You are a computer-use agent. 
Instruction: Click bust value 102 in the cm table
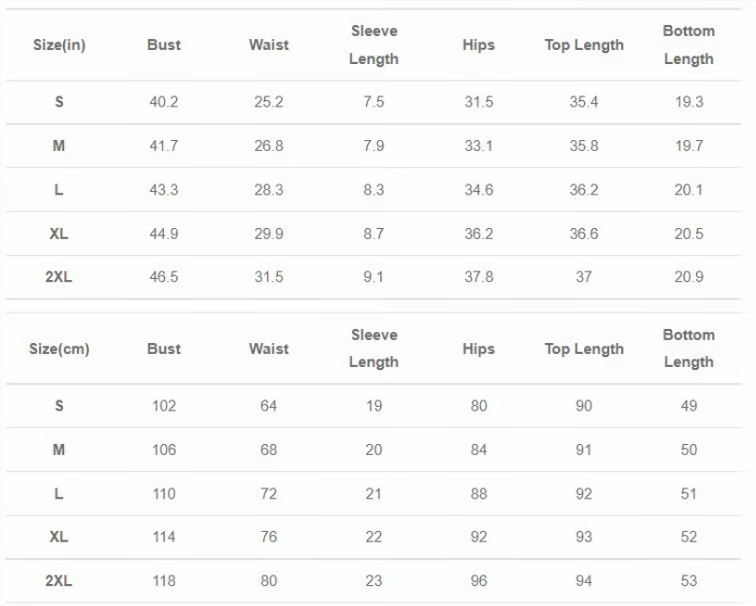click(164, 406)
